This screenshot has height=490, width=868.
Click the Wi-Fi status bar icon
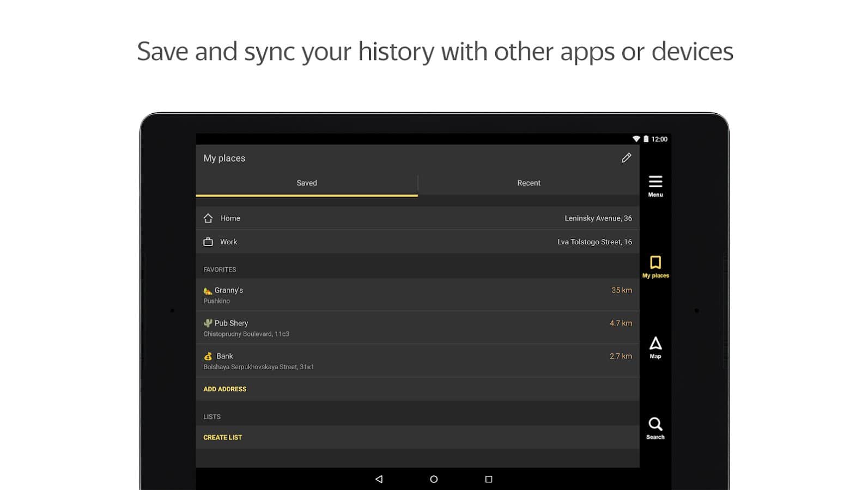click(x=636, y=139)
